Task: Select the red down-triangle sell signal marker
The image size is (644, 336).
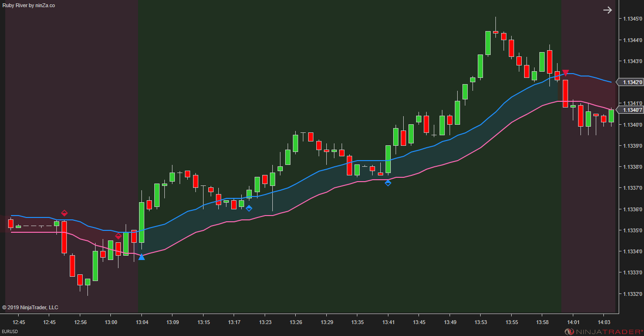Action: coord(566,73)
